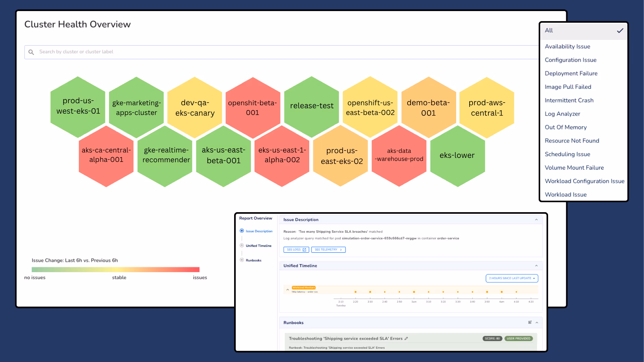Open the dev-qa-eks-canary hexagon

[195, 107]
